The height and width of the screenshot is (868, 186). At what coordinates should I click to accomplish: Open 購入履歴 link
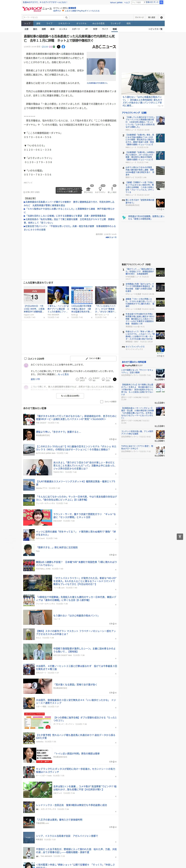[152, 17]
